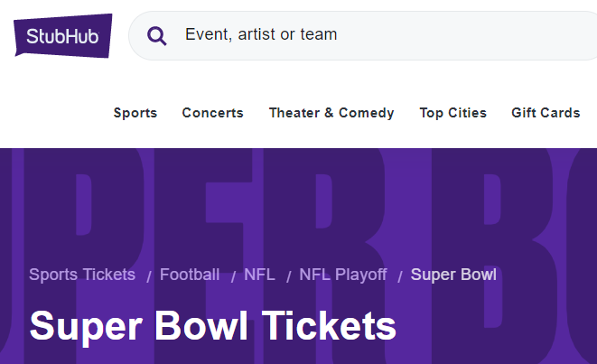Viewport: 597px width, 364px height.
Task: Click the slash between NFL and NFL Playoff
Action: (288, 275)
